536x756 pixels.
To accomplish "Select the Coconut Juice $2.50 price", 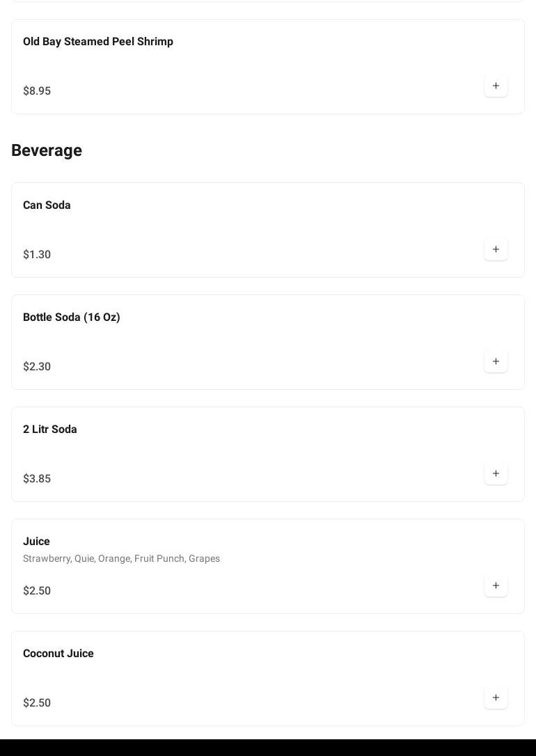I will tap(37, 703).
